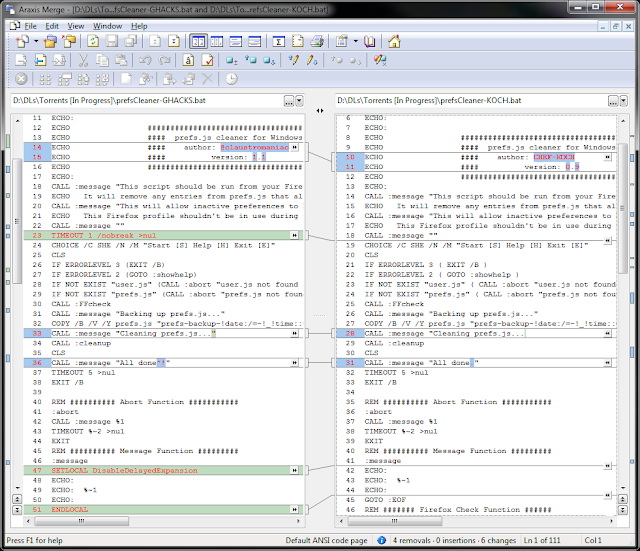Image resolution: width=640 pixels, height=551 pixels.
Task: Click the Copy icon in edit toolbar
Action: 102,60
